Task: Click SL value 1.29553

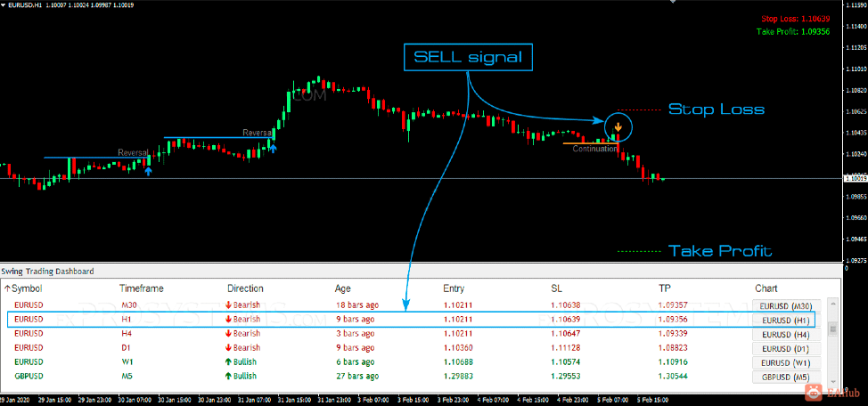Action: [565, 376]
